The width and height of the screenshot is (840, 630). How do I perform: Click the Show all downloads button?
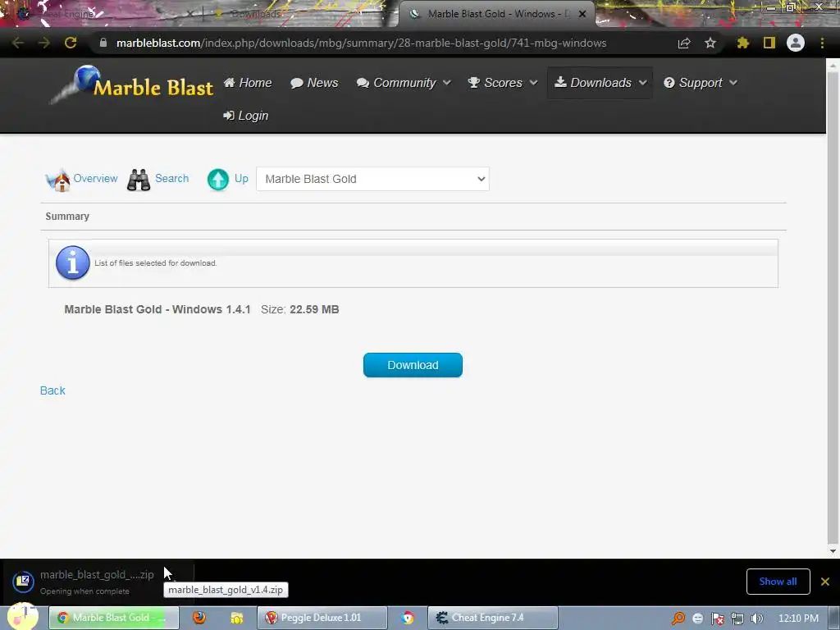point(778,582)
